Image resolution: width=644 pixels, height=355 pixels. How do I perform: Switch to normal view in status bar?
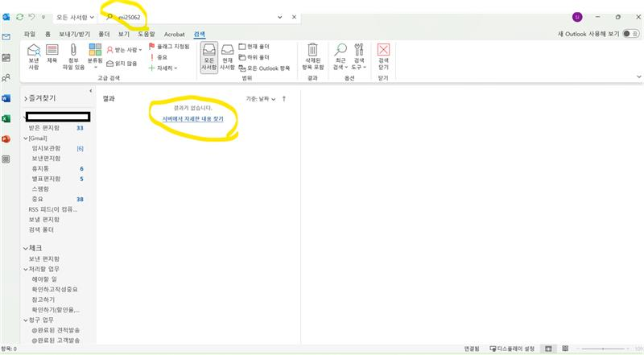[x=548, y=349]
